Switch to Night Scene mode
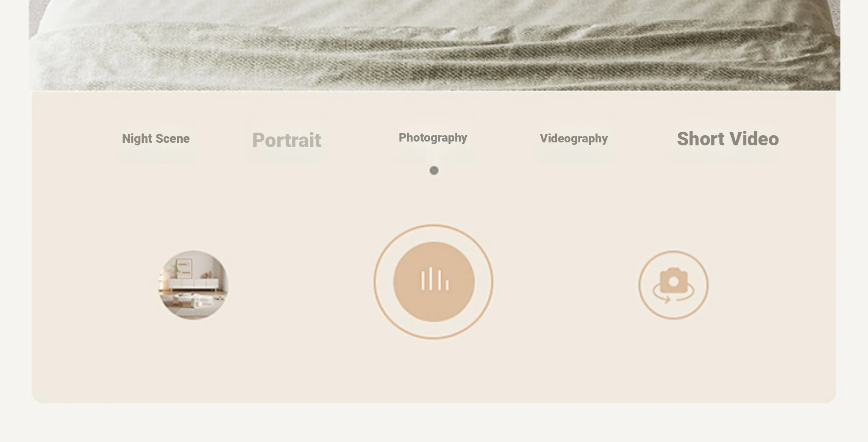 [x=156, y=139]
